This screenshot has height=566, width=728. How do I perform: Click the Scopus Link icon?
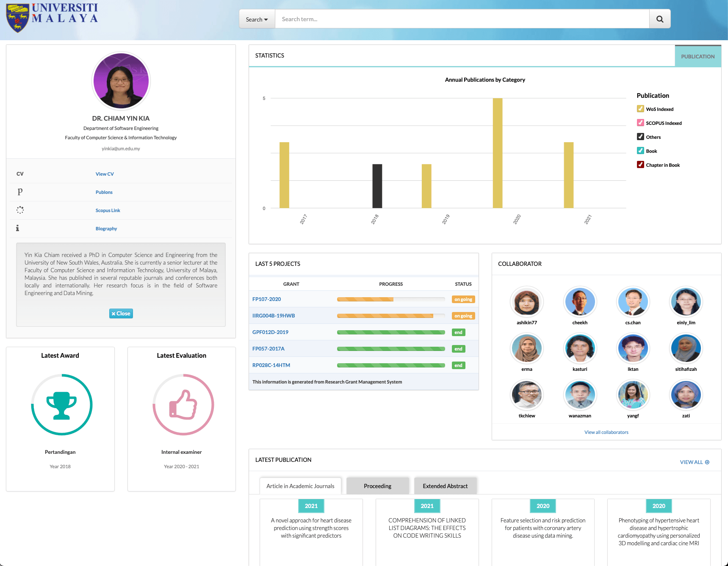[x=19, y=210]
